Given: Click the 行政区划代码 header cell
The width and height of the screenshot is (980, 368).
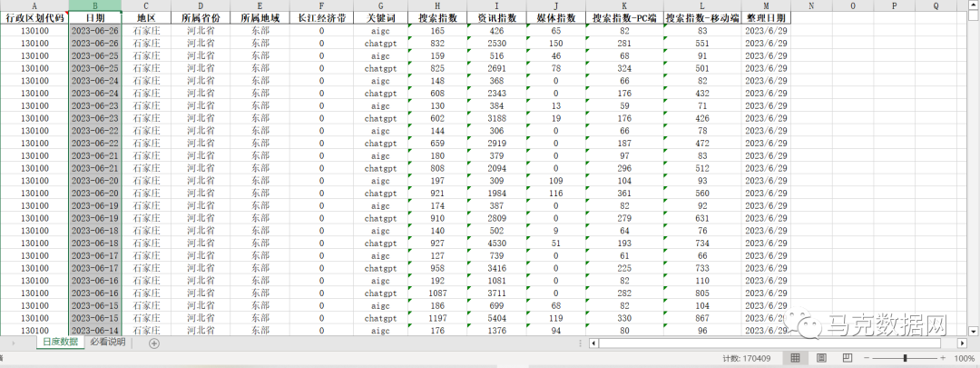Looking at the screenshot, I should 34,18.
